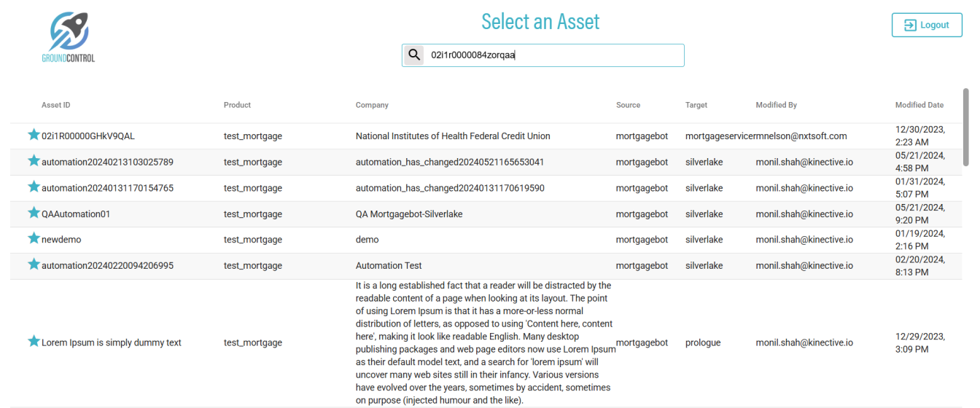Click the magnifying glass search icon

tap(414, 55)
